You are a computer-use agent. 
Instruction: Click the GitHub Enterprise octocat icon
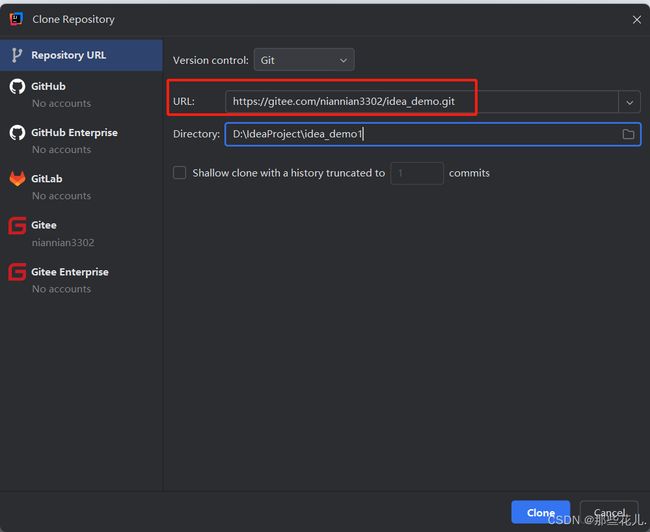pos(17,133)
